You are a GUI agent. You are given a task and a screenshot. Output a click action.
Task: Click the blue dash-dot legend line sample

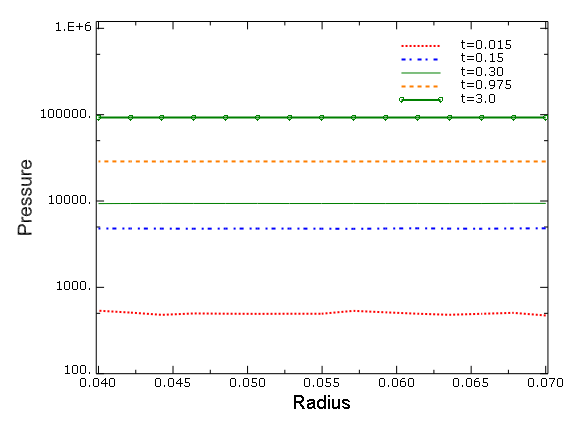click(x=420, y=59)
